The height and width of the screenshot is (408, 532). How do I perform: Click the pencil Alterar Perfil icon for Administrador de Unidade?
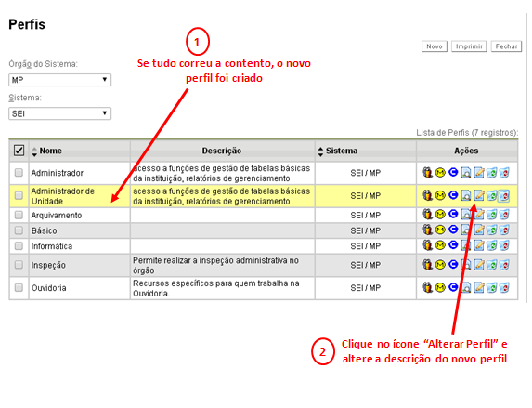point(479,195)
